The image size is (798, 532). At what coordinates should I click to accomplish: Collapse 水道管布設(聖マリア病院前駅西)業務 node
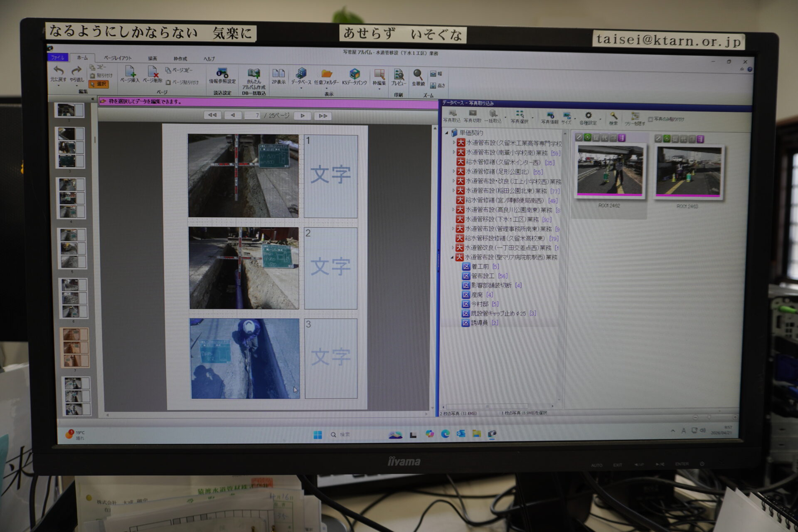452,258
